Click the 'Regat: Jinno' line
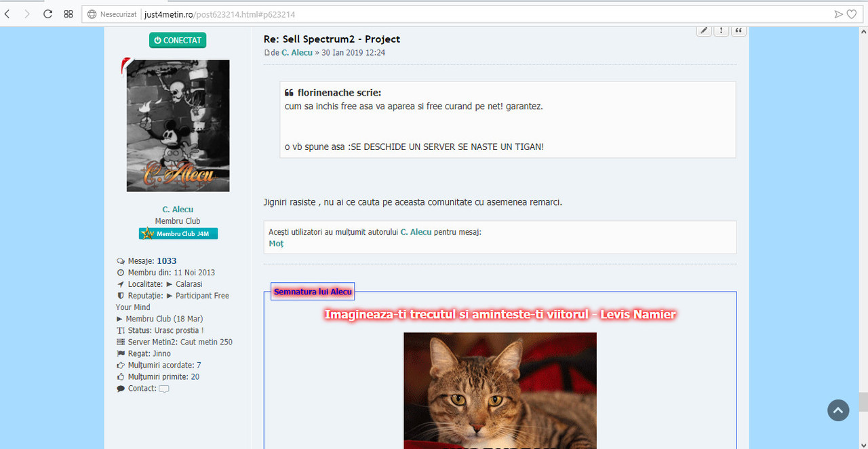Viewport: 868px width, 449px height. coord(144,353)
